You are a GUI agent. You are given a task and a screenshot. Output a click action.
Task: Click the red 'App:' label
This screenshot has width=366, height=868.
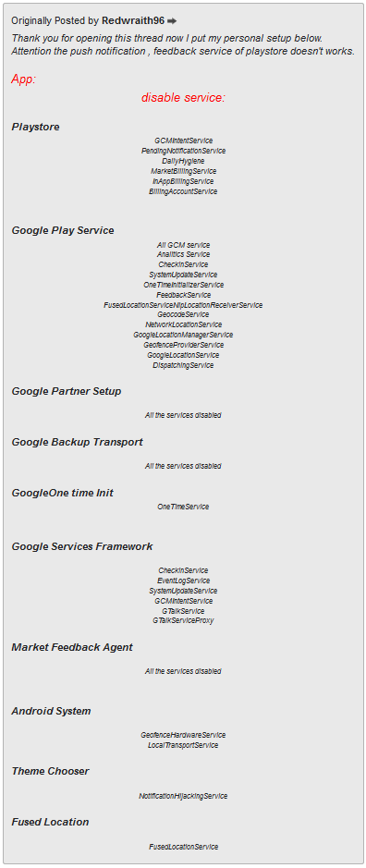pos(23,79)
